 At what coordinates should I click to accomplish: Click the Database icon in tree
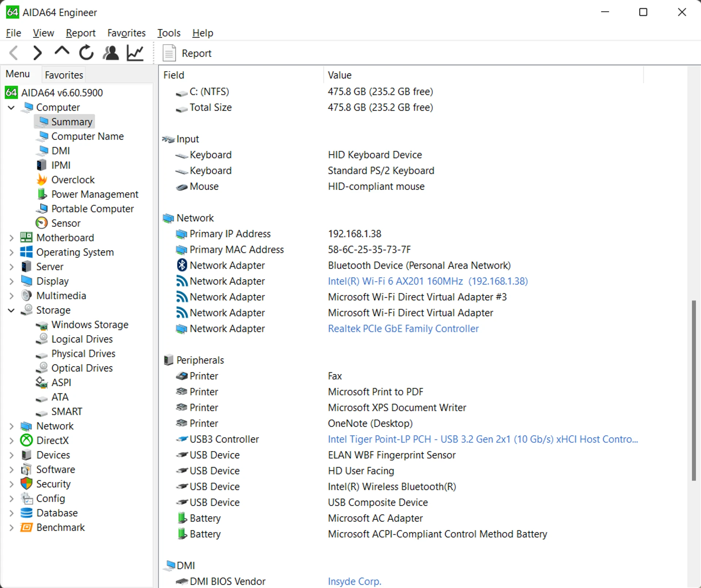point(26,513)
